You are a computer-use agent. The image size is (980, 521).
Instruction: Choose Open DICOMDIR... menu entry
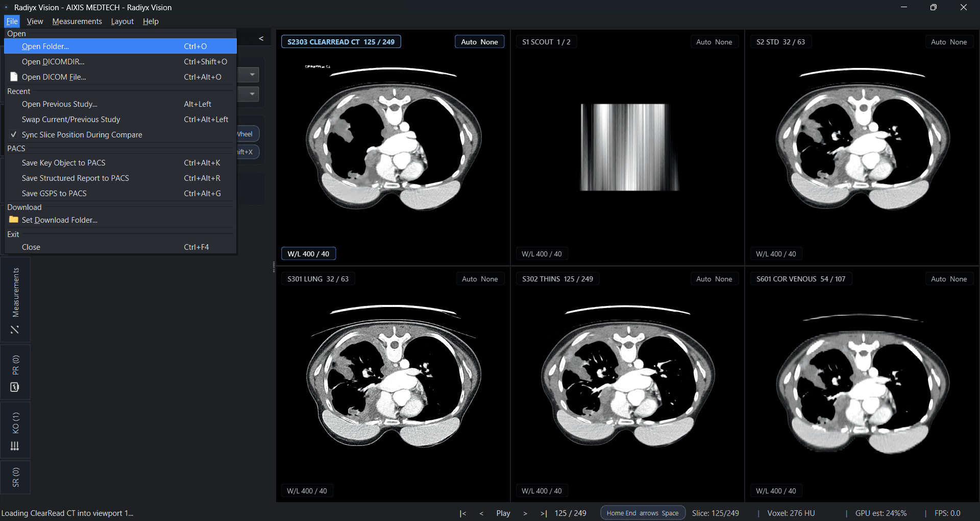click(120, 62)
